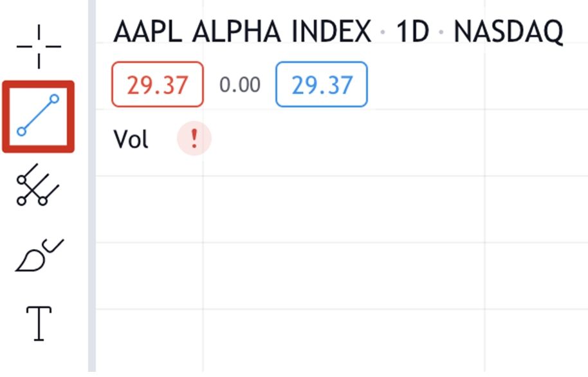Click the 0.00 spread value
This screenshot has height=377, width=588.
240,85
